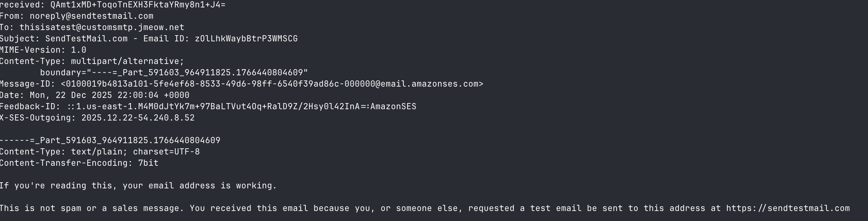
Task: Click the MIME-Version 1.0 line
Action: click(x=43, y=50)
